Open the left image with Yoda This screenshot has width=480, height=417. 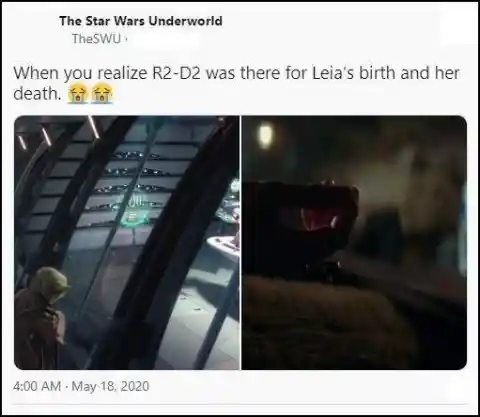point(127,243)
